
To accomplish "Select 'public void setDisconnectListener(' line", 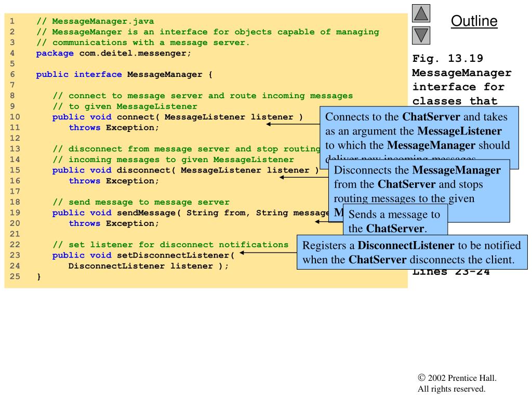I will (x=143, y=256).
